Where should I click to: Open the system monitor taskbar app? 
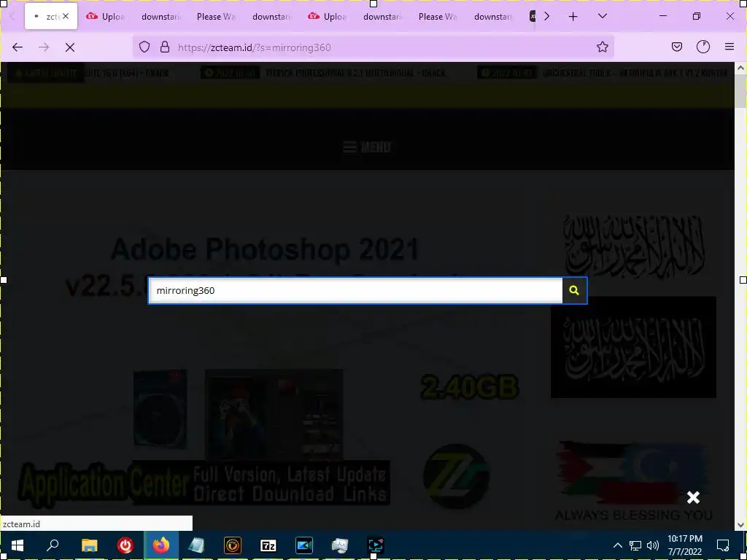pos(340,545)
